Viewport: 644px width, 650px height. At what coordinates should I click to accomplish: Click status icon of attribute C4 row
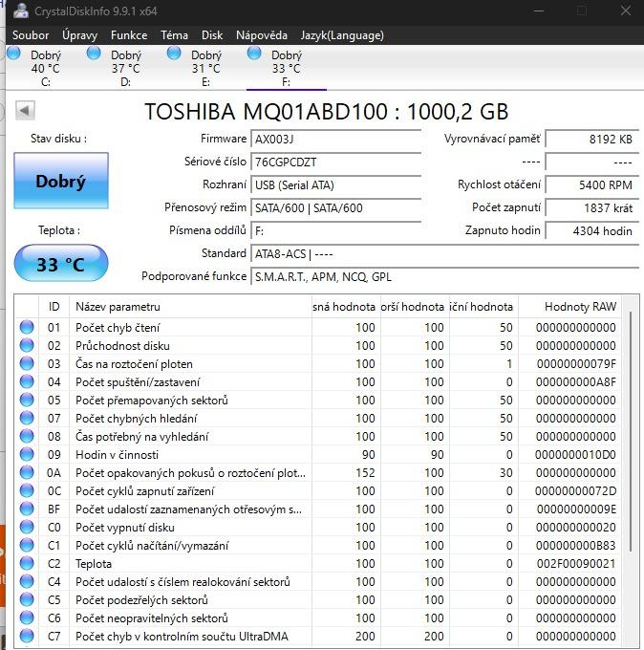click(27, 581)
